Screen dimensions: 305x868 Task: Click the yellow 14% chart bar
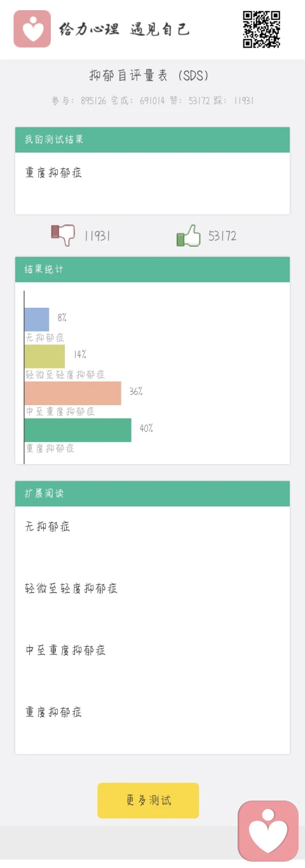44,356
